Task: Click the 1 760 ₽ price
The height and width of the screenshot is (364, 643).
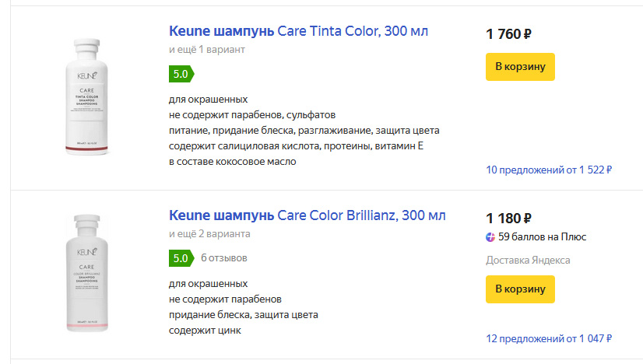Action: (508, 34)
